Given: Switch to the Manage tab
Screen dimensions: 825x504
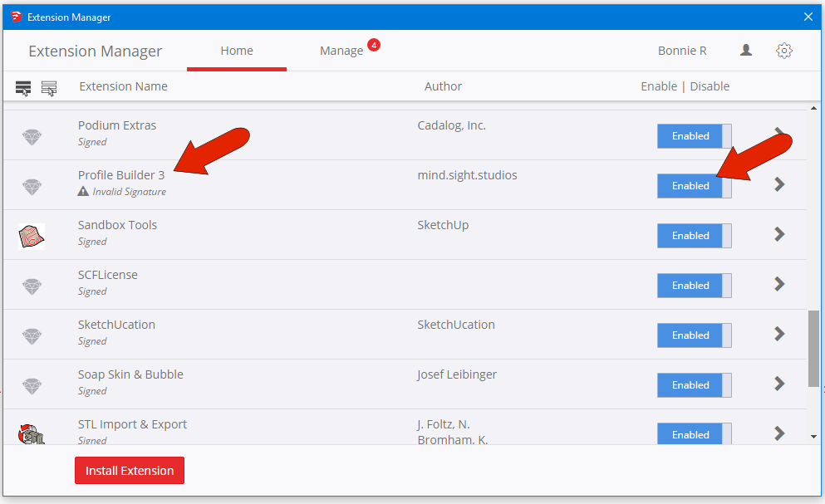Looking at the screenshot, I should pos(341,51).
